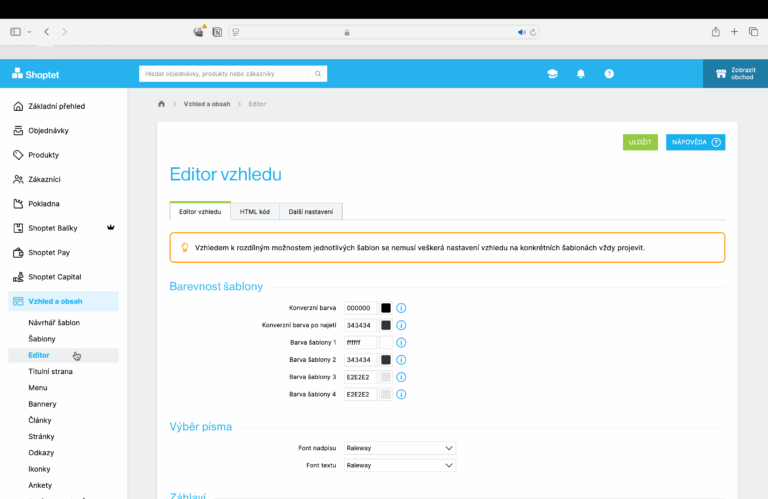Image resolution: width=768 pixels, height=499 pixels.
Task: Save changes with ULOŽIT button
Action: [x=640, y=142]
